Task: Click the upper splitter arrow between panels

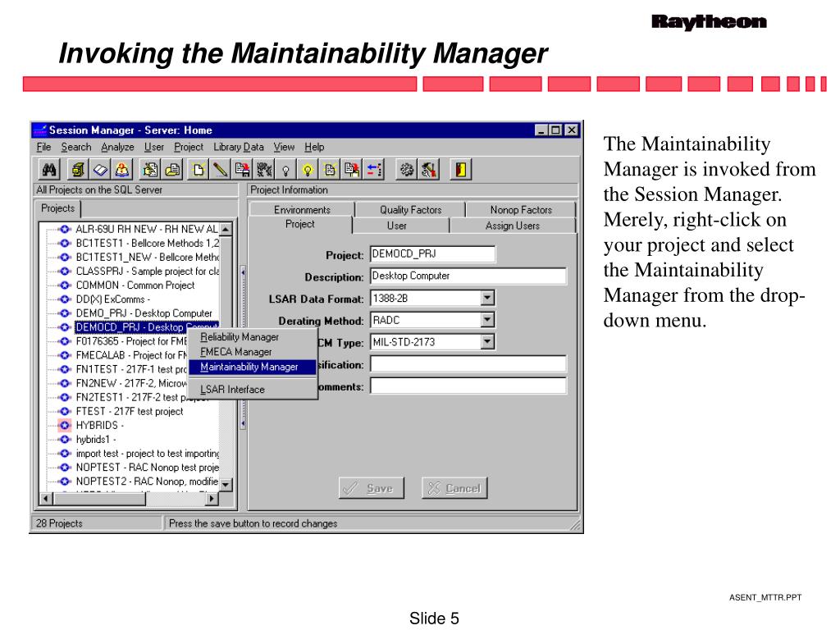Action: coord(243,272)
